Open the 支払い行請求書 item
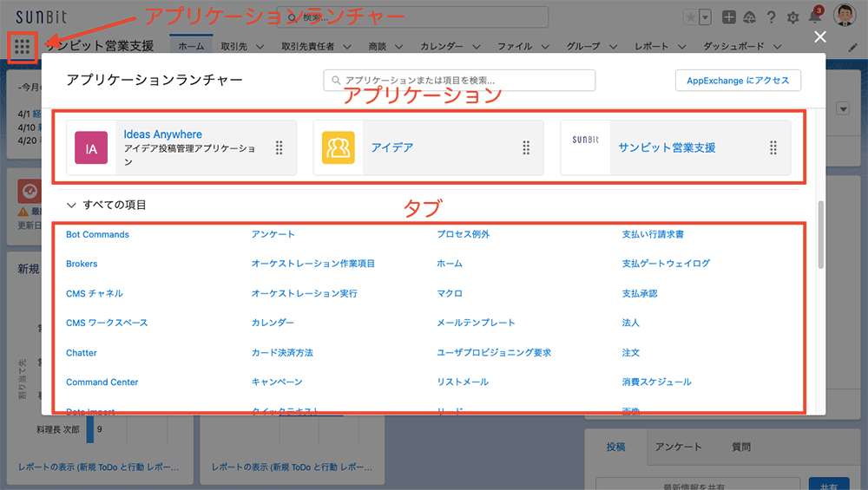 653,234
